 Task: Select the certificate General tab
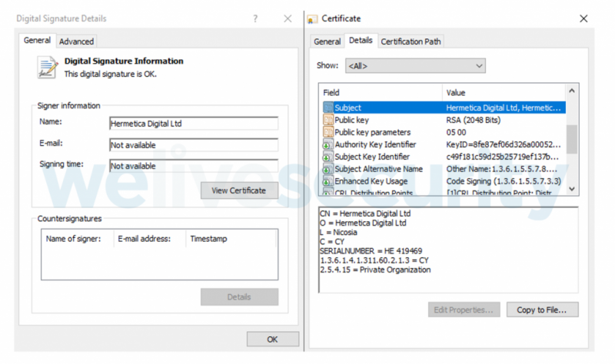327,41
